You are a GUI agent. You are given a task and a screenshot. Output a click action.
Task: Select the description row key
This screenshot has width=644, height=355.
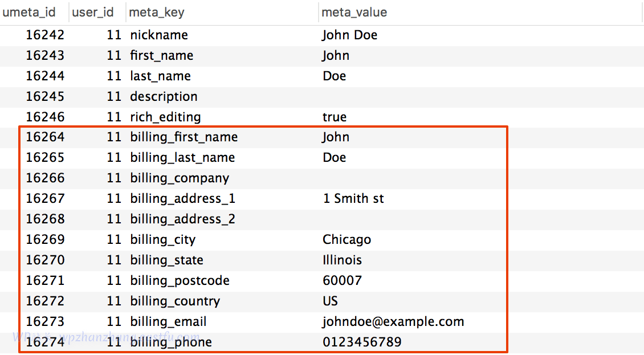tap(164, 97)
